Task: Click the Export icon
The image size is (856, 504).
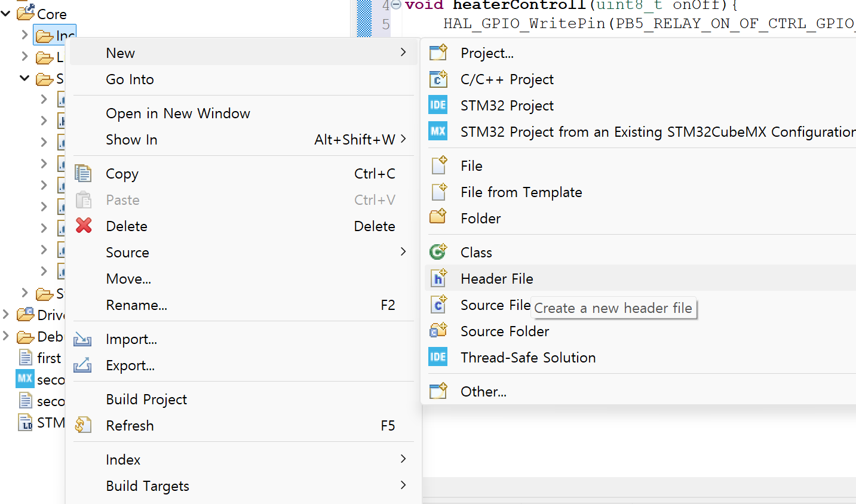Action: pos(82,365)
